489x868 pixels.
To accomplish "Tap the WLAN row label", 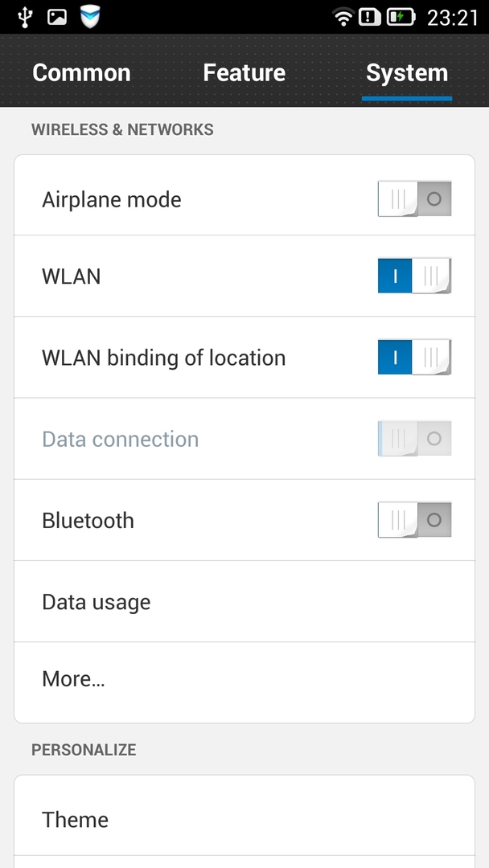I will tap(72, 276).
